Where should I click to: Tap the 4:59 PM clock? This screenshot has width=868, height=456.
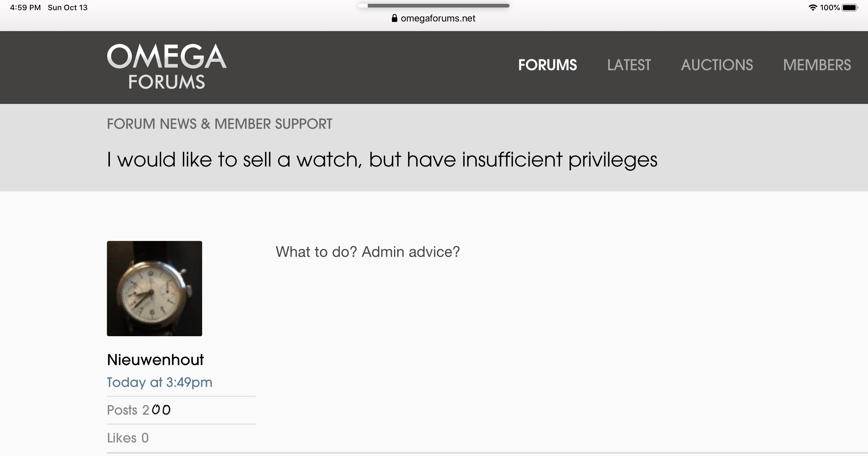pos(25,7)
